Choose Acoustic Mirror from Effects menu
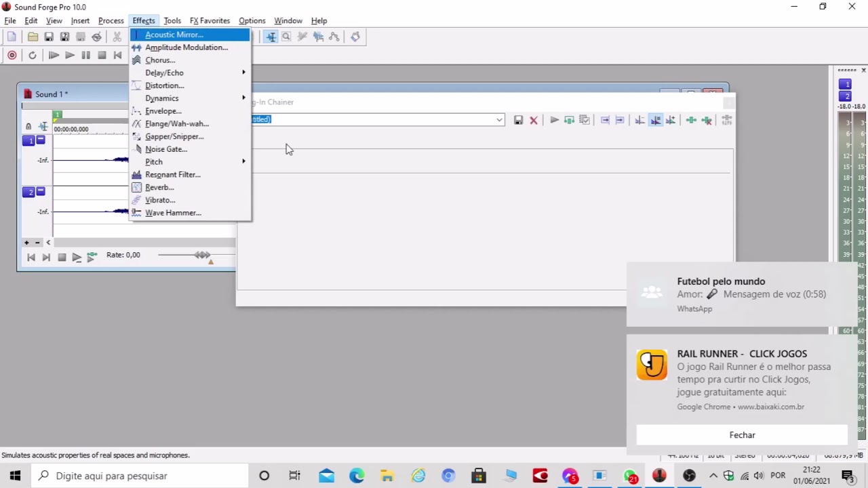The image size is (868, 488). tap(191, 35)
